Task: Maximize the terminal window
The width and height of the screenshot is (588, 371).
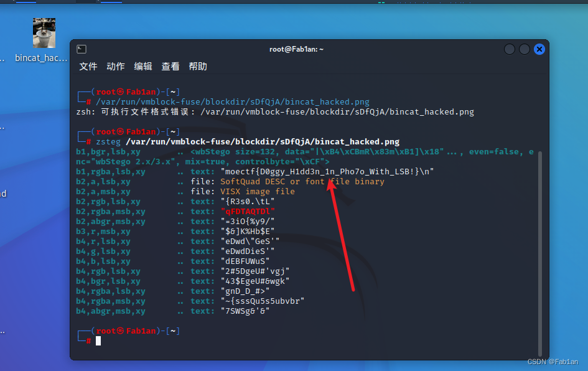Action: [525, 49]
